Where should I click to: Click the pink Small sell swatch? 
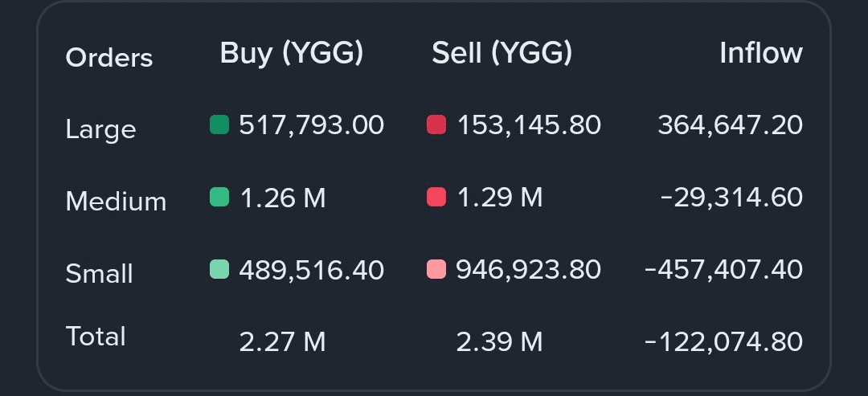(x=436, y=269)
